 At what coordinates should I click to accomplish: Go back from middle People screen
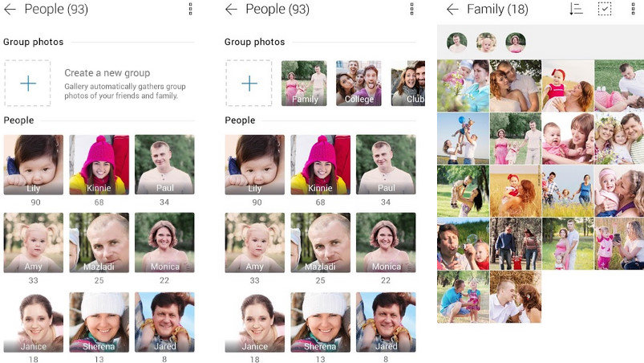[x=231, y=10]
